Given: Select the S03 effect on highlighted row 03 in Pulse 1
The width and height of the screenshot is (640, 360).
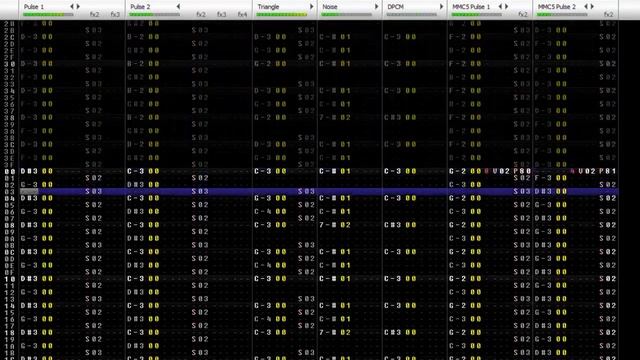Looking at the screenshot, I should click(x=93, y=191).
